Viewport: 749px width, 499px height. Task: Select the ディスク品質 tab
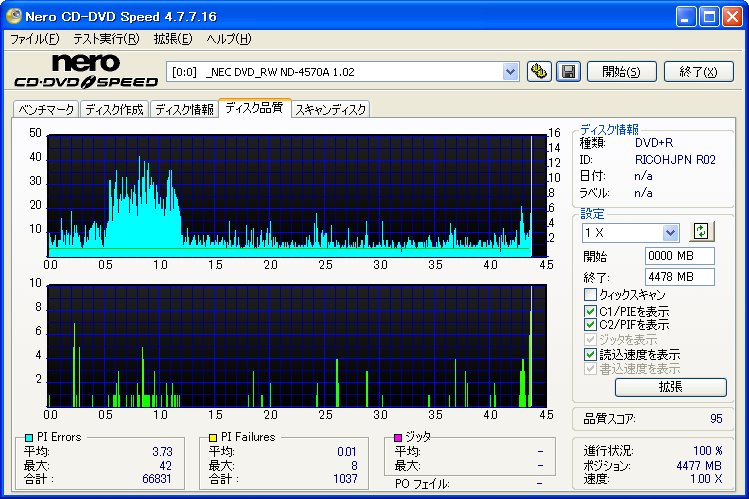pos(254,108)
